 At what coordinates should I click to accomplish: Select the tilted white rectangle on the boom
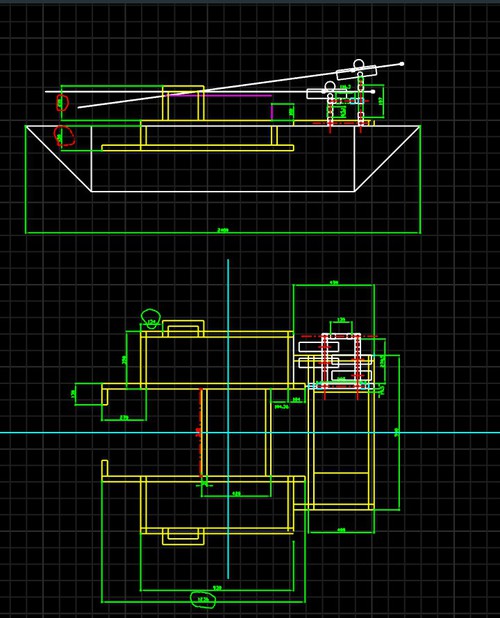[357, 72]
